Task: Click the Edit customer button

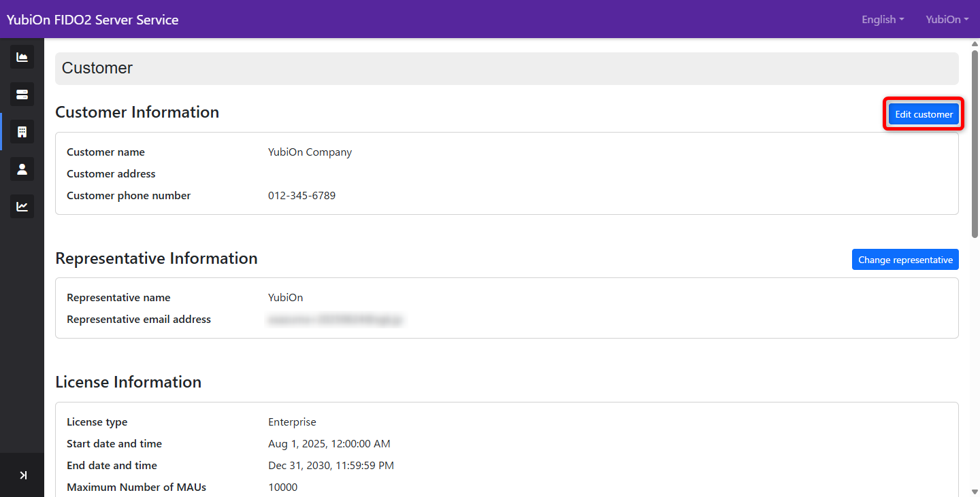Action: (x=924, y=114)
